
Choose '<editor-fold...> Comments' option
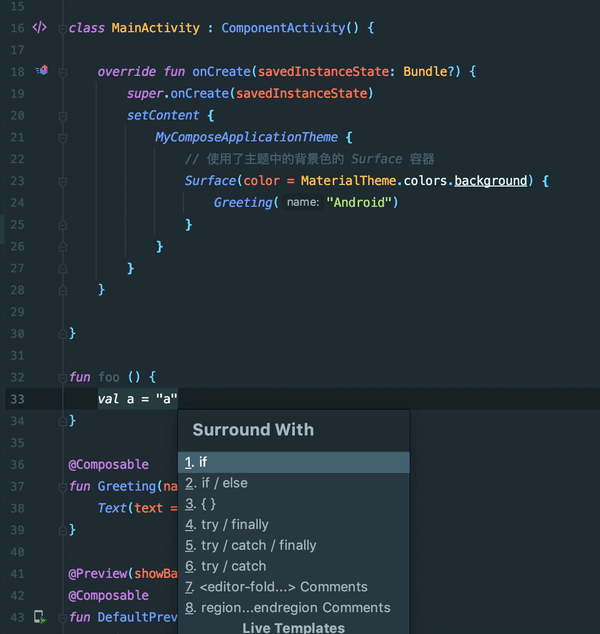(x=294, y=587)
